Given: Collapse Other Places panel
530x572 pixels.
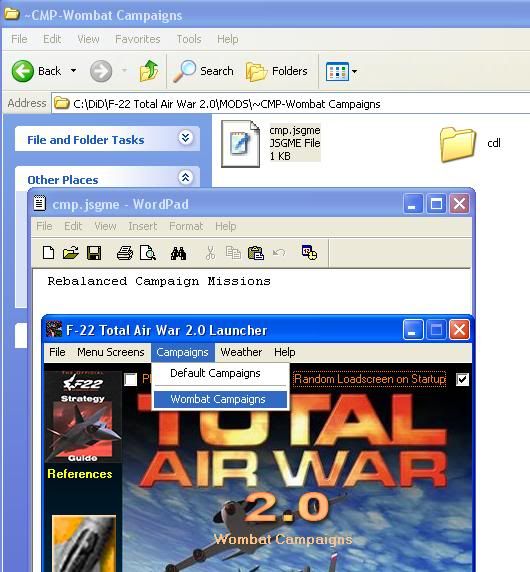Looking at the screenshot, I should tap(185, 178).
